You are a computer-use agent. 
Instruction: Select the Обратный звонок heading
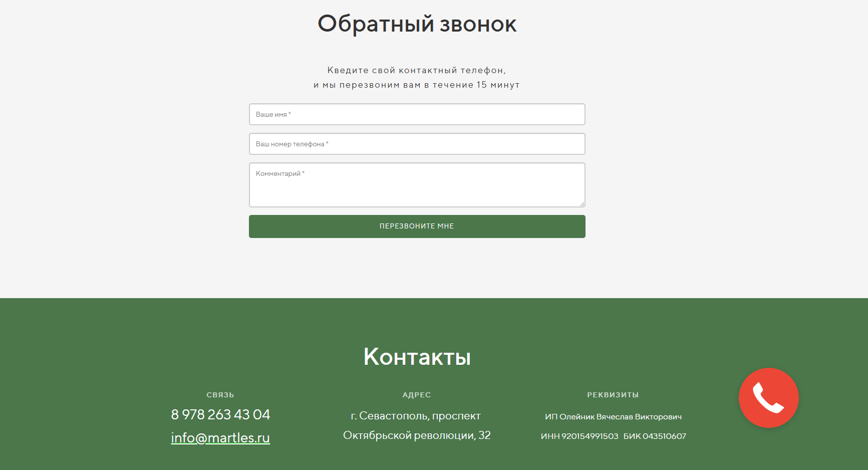pyautogui.click(x=417, y=23)
